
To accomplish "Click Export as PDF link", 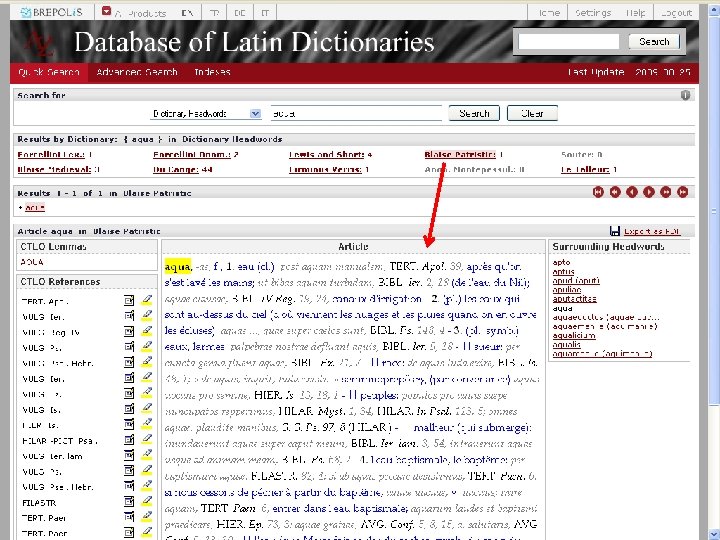I will [652, 231].
